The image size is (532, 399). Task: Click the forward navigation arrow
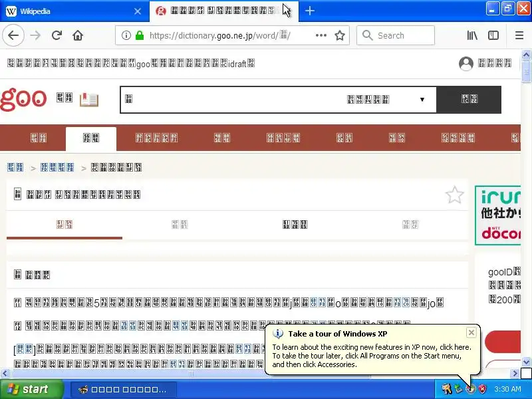[x=35, y=35]
